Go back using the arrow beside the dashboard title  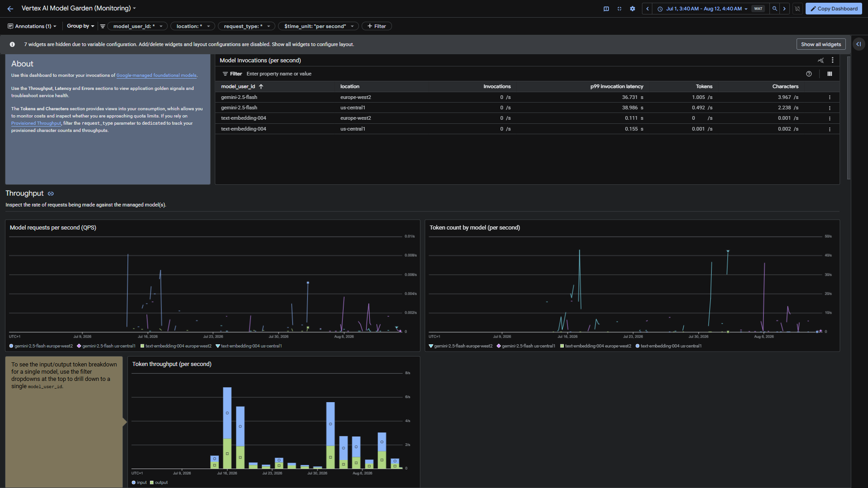(x=10, y=9)
